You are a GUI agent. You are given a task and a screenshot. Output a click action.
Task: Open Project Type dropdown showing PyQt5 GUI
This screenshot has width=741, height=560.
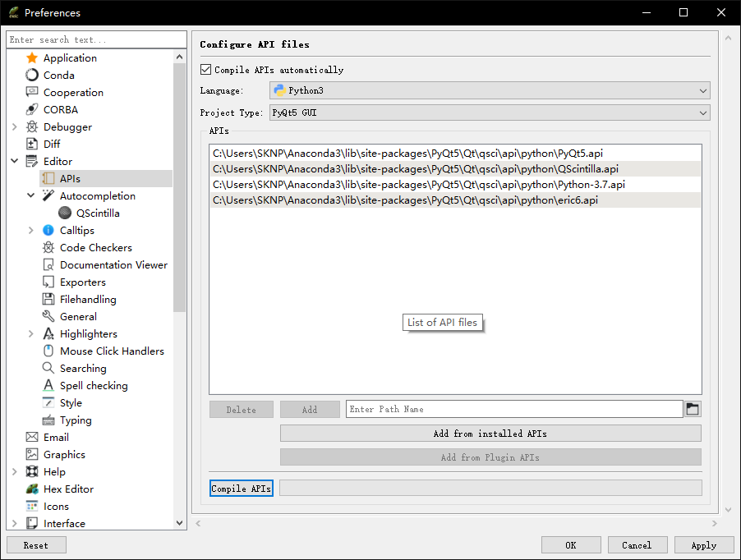pyautogui.click(x=490, y=112)
